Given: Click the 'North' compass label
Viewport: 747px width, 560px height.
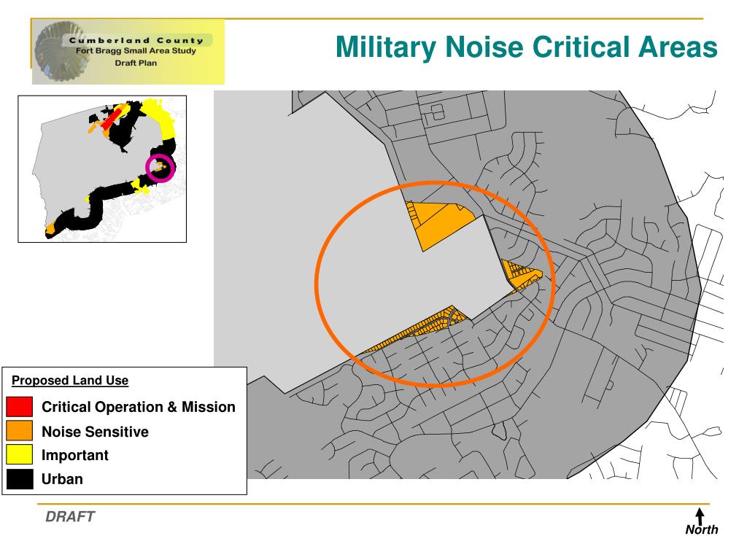Looking at the screenshot, I should pos(701,529).
